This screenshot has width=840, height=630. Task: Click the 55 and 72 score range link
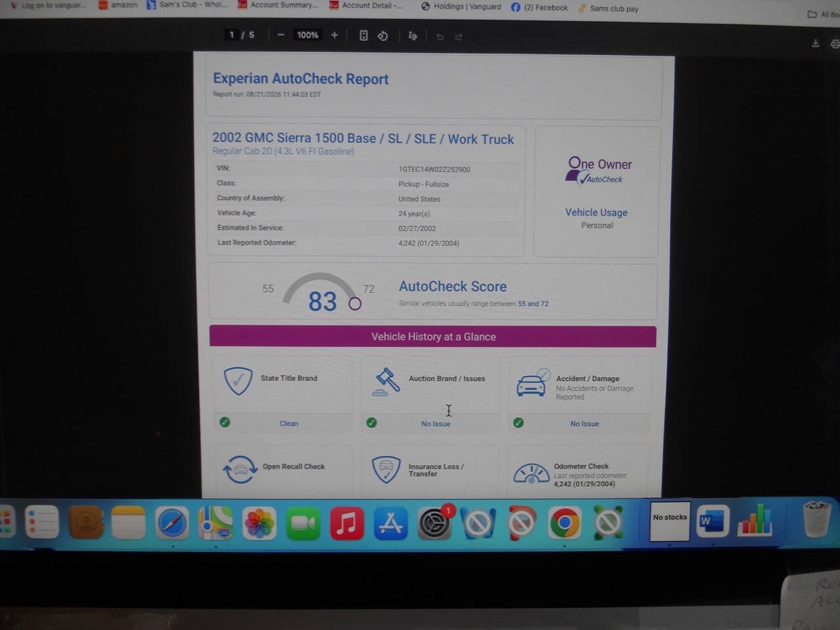coord(533,304)
